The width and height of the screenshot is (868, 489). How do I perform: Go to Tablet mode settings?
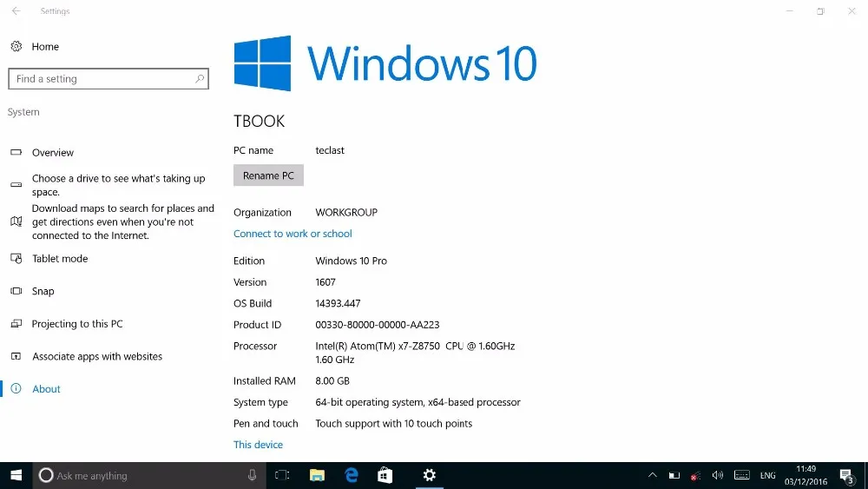coord(60,259)
